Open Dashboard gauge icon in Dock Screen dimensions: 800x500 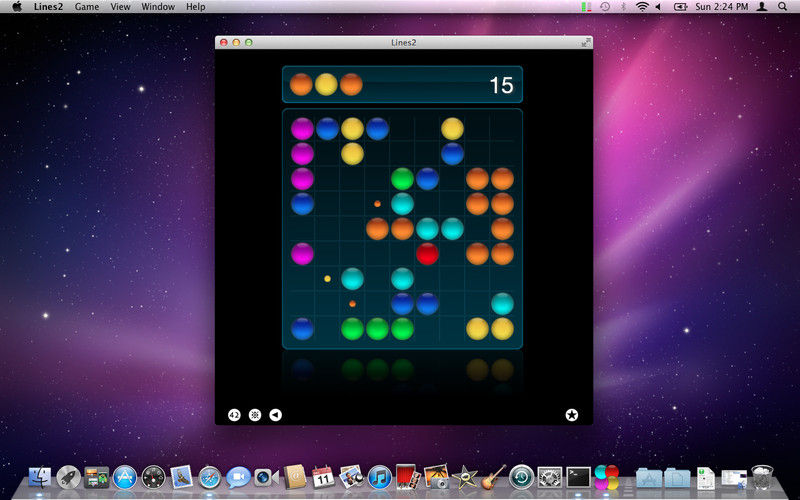[x=153, y=478]
